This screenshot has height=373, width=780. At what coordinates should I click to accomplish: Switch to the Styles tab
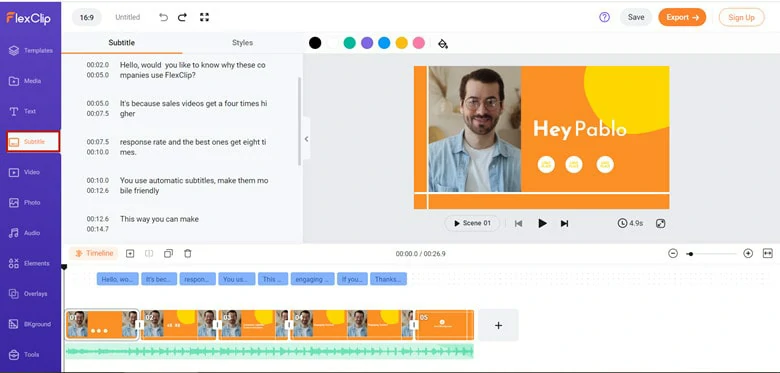(x=242, y=43)
